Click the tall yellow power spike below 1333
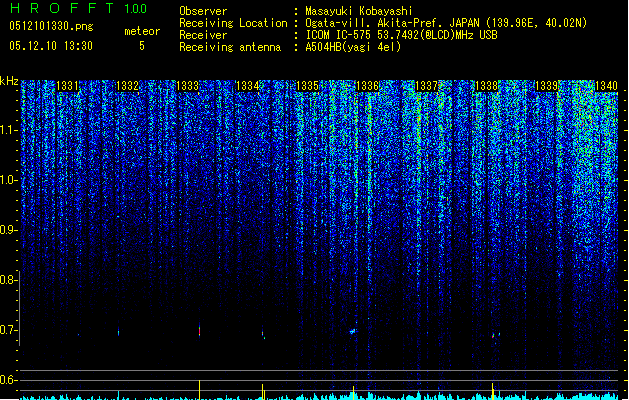Image resolution: width=629 pixels, height=400 pixels. pos(199,390)
